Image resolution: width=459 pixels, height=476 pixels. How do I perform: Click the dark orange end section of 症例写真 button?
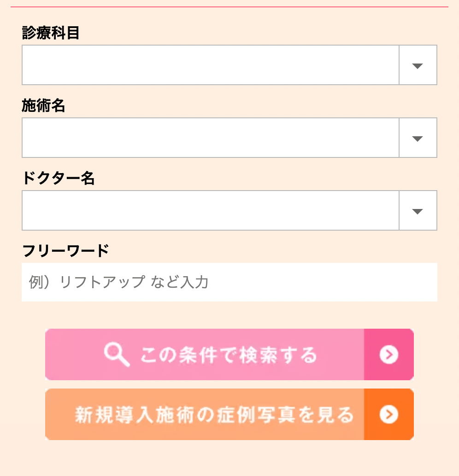pyautogui.click(x=389, y=414)
